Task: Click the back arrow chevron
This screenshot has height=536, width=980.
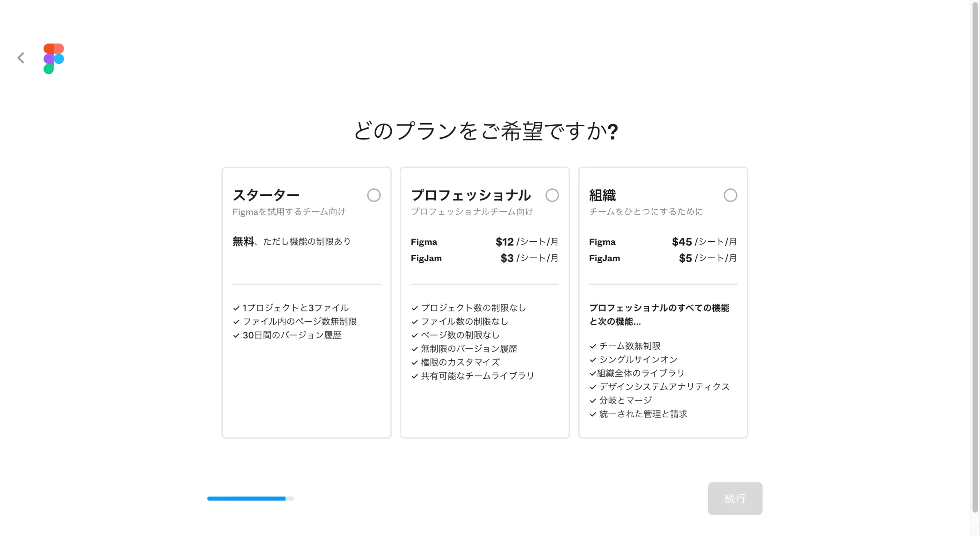Action: point(21,58)
